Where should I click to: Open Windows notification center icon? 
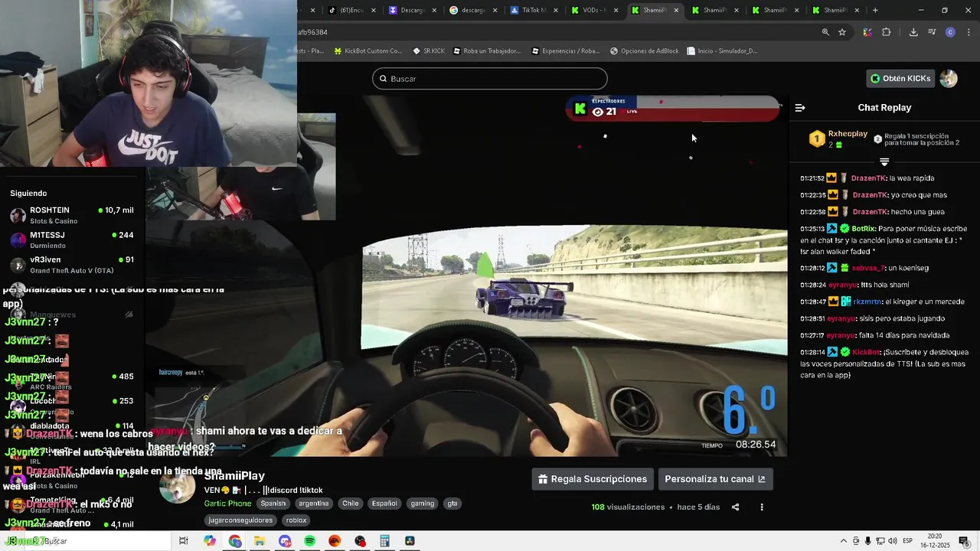tap(964, 541)
